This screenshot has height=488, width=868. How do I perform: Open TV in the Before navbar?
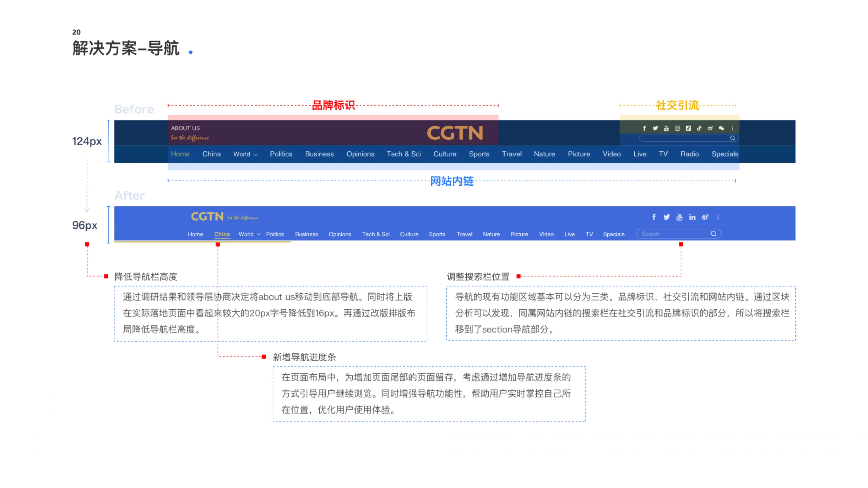click(663, 154)
